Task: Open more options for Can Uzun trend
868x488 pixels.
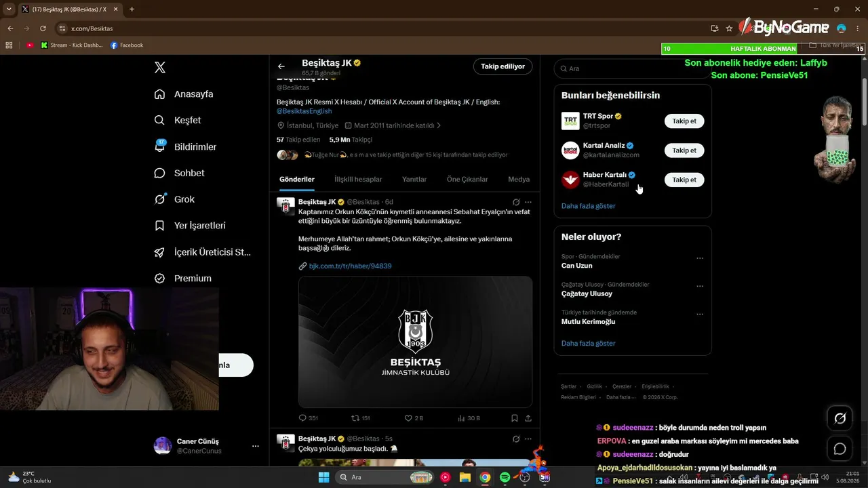Action: click(700, 258)
